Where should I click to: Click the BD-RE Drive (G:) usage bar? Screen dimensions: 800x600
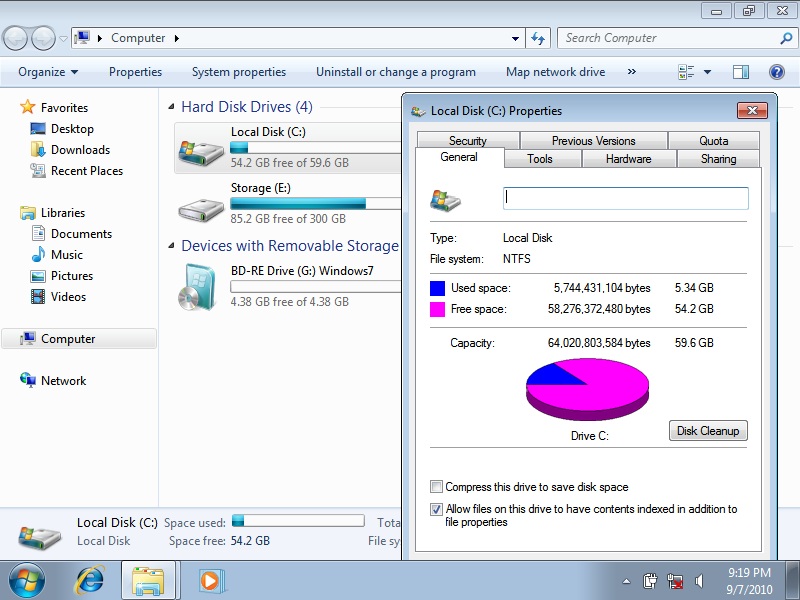pos(315,287)
